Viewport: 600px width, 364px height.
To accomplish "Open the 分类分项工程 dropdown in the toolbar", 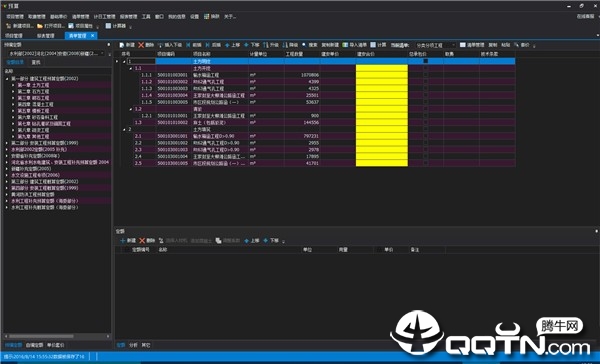I will click(x=435, y=45).
